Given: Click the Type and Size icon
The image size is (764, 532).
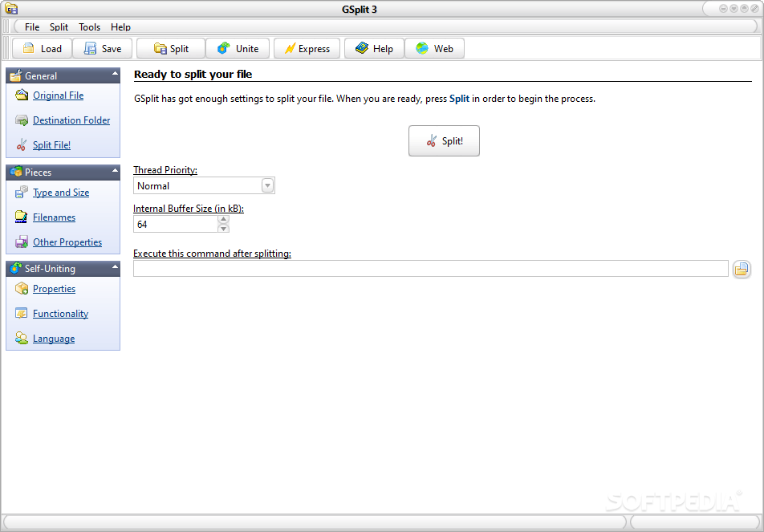Looking at the screenshot, I should point(22,192).
